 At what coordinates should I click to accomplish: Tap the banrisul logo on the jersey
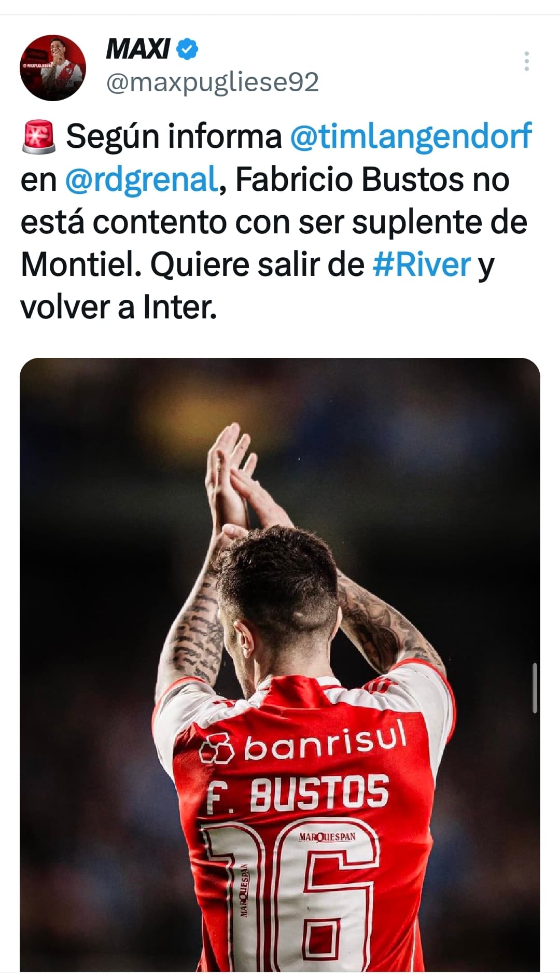[x=303, y=743]
